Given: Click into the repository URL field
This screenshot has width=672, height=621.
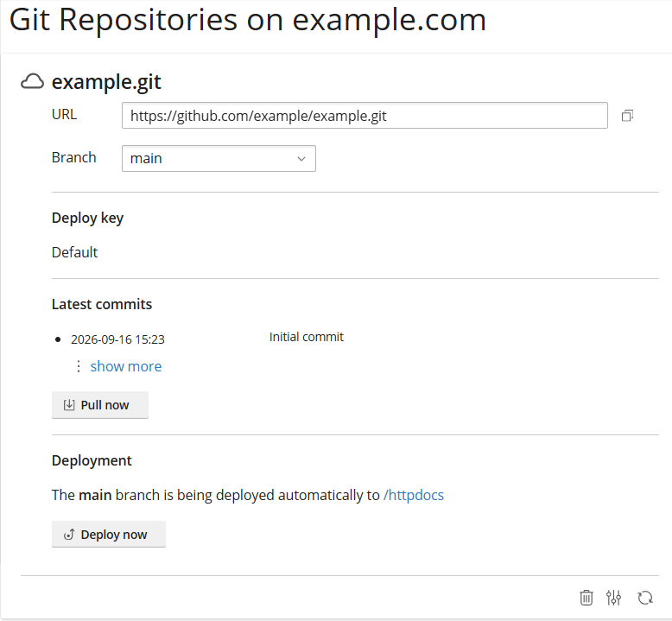Looking at the screenshot, I should 365,115.
